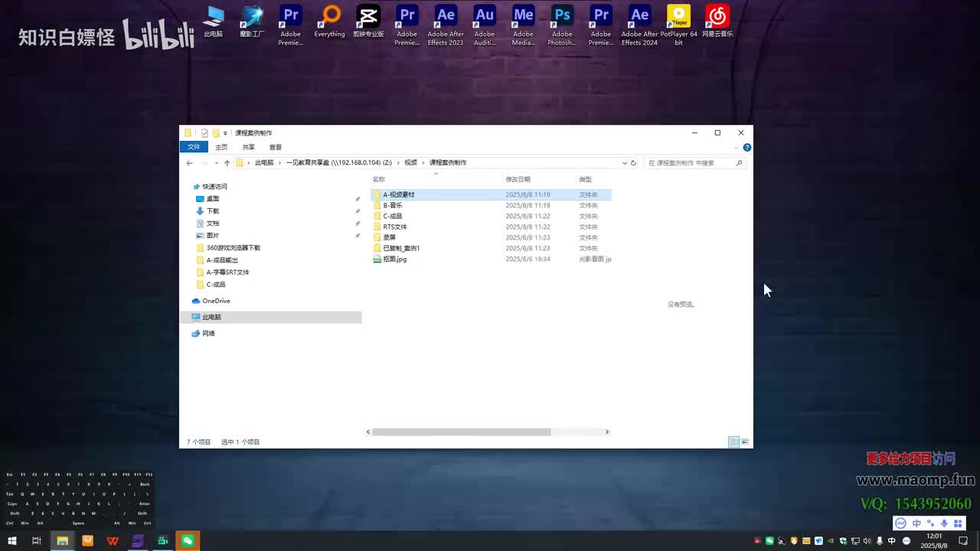Open WeChat from the taskbar
The height and width of the screenshot is (551, 980).
[188, 541]
